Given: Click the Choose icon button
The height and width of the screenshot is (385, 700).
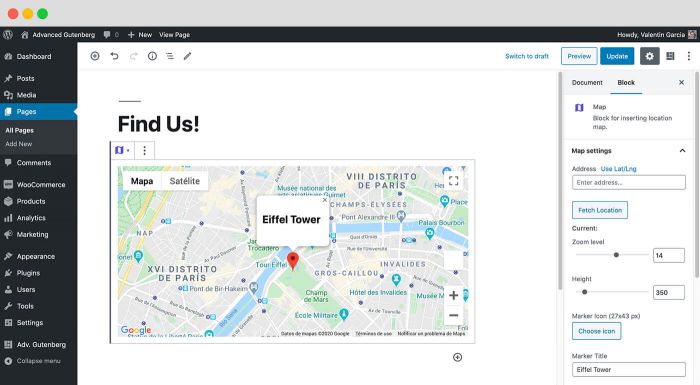Looking at the screenshot, I should (x=596, y=331).
